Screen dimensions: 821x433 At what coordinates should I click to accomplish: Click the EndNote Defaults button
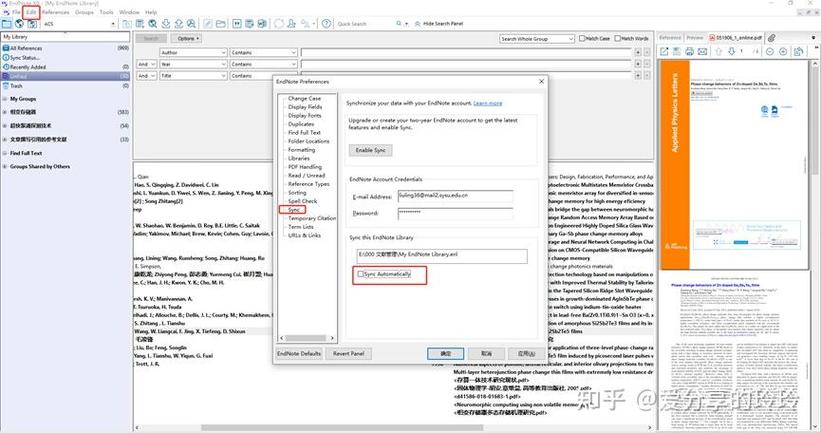[x=298, y=353]
